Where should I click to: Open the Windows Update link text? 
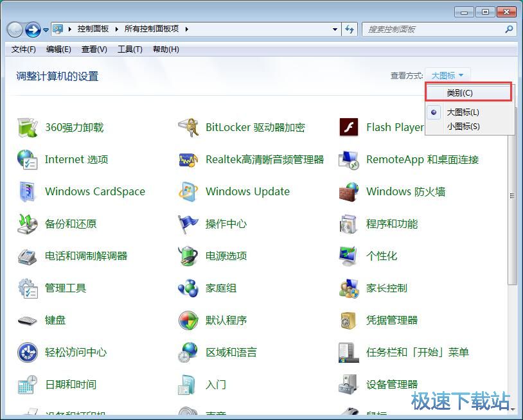247,191
